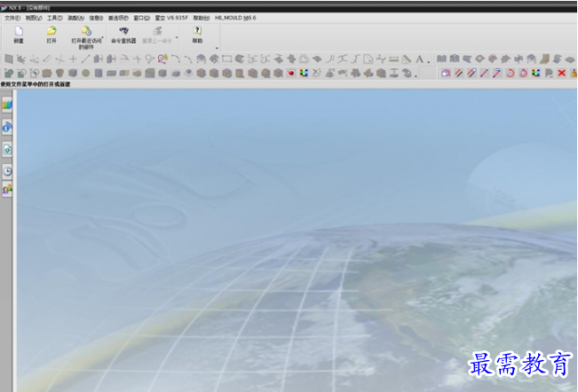
Task: Open the 帮助(H) menu in the menu bar
Action: (202, 18)
